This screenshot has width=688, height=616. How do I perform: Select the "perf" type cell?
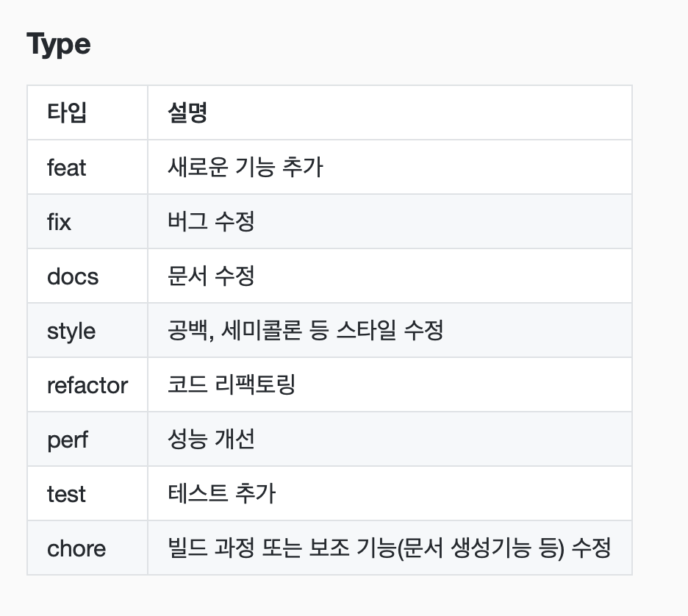click(x=67, y=440)
